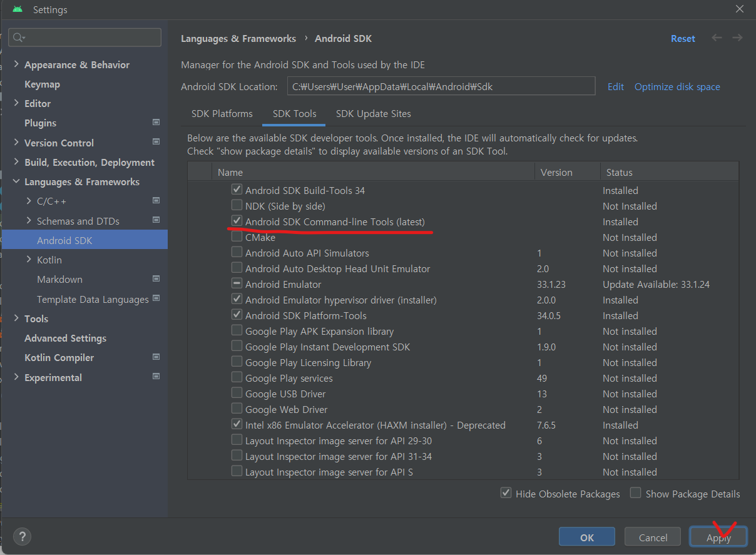This screenshot has height=555, width=756.
Task: Go back with the left arrow
Action: pyautogui.click(x=717, y=38)
